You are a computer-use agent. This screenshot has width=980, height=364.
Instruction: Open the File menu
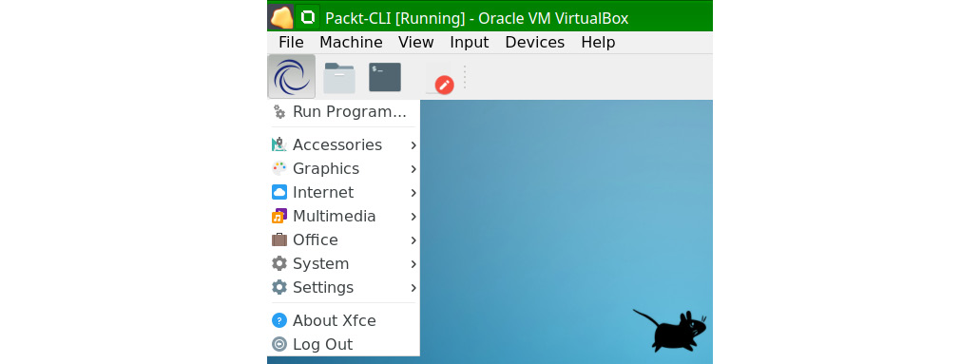click(x=291, y=42)
